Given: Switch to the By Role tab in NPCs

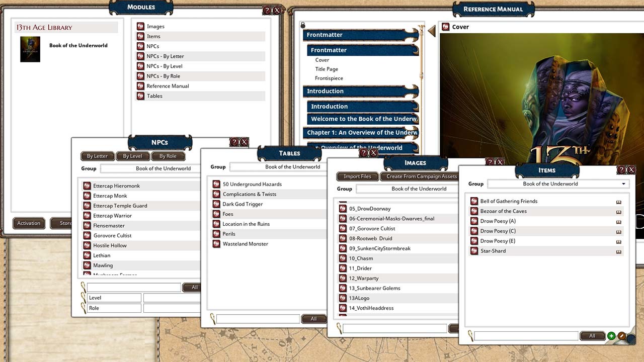Looking at the screenshot, I should click(168, 156).
